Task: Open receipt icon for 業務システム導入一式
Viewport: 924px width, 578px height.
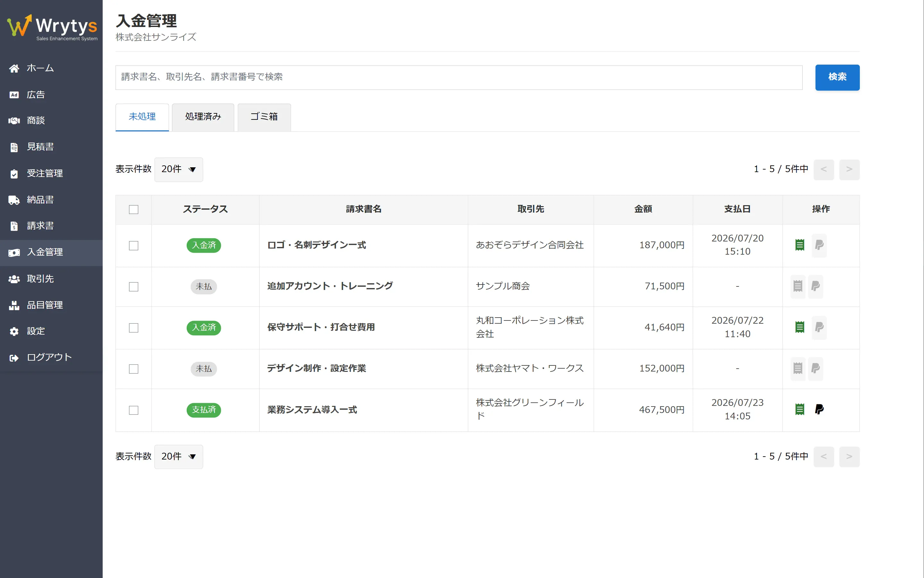Action: pos(800,409)
